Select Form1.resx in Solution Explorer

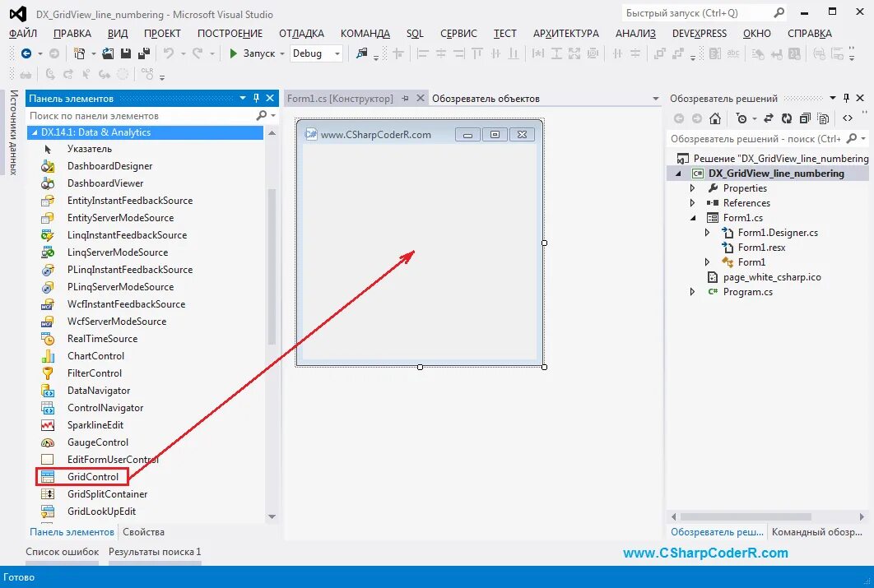pyautogui.click(x=761, y=248)
